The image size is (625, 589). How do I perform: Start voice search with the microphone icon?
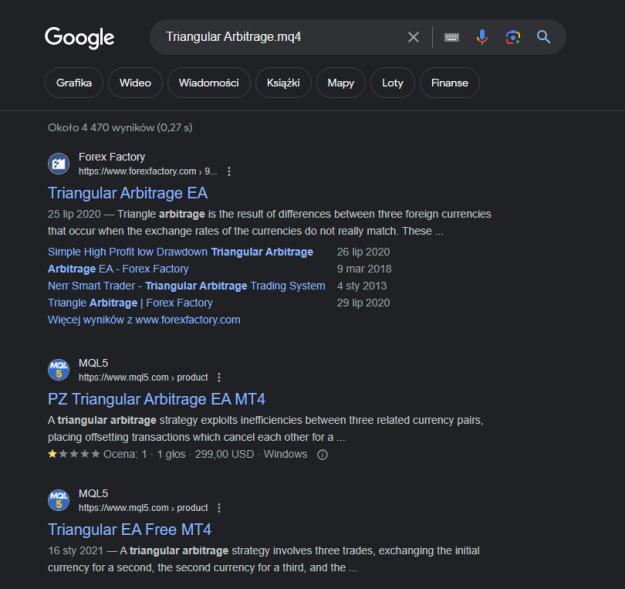(482, 37)
